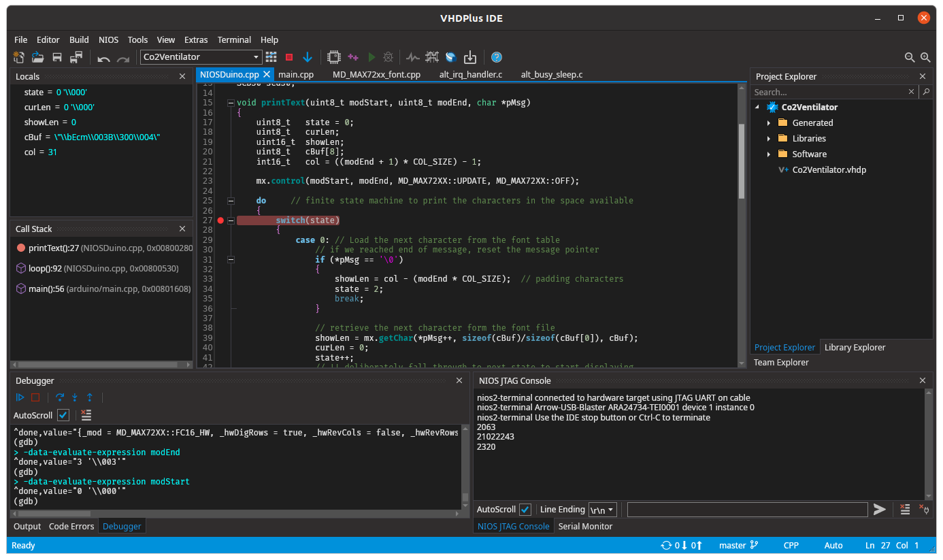Click the grid compile icon beside the project dropdown
This screenshot has width=943, height=560.
click(x=271, y=57)
